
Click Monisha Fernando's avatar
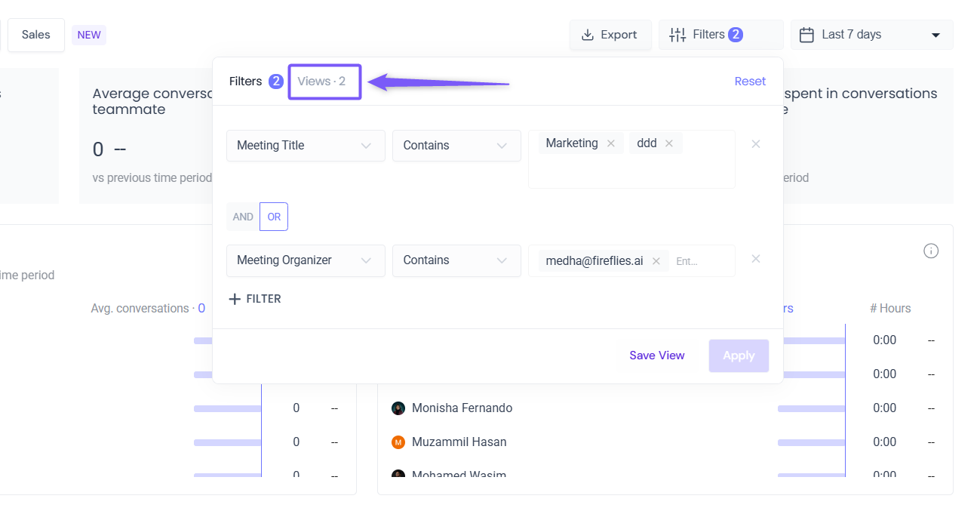pyautogui.click(x=398, y=408)
